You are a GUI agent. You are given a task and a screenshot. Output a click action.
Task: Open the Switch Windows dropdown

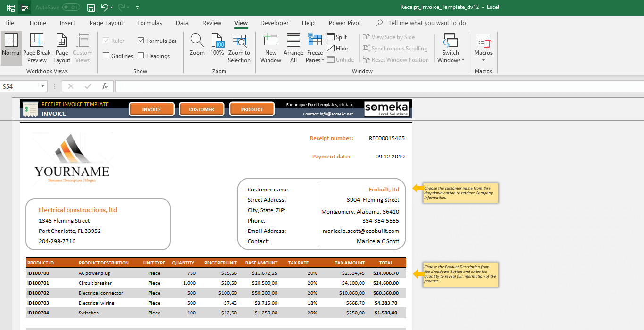451,48
